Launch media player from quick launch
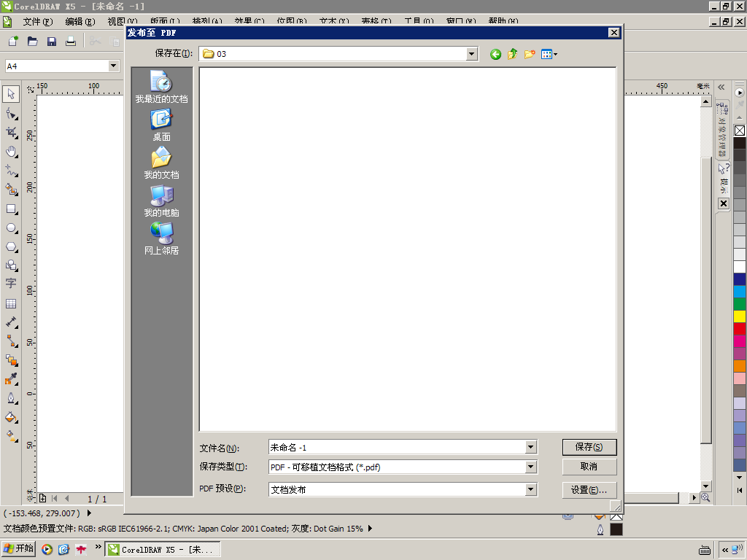This screenshot has height=560, width=747. (47, 550)
